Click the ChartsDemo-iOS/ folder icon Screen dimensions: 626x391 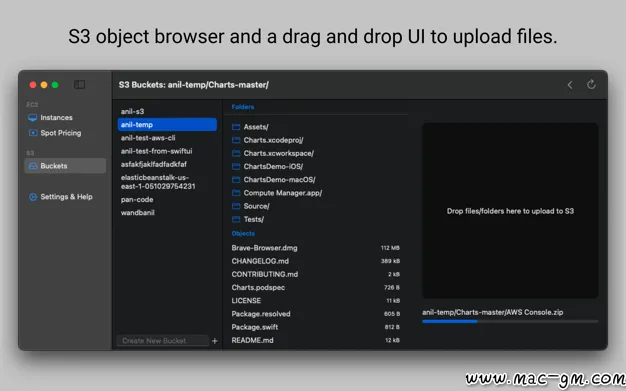click(x=236, y=167)
